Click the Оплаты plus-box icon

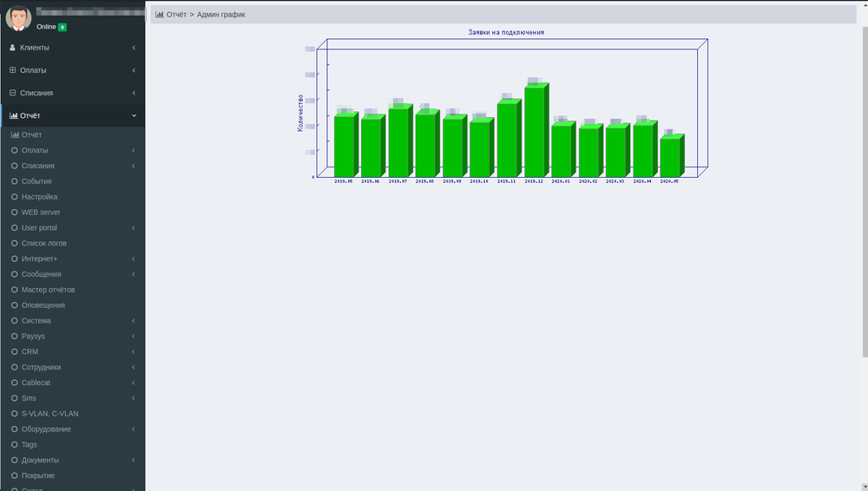click(x=12, y=70)
